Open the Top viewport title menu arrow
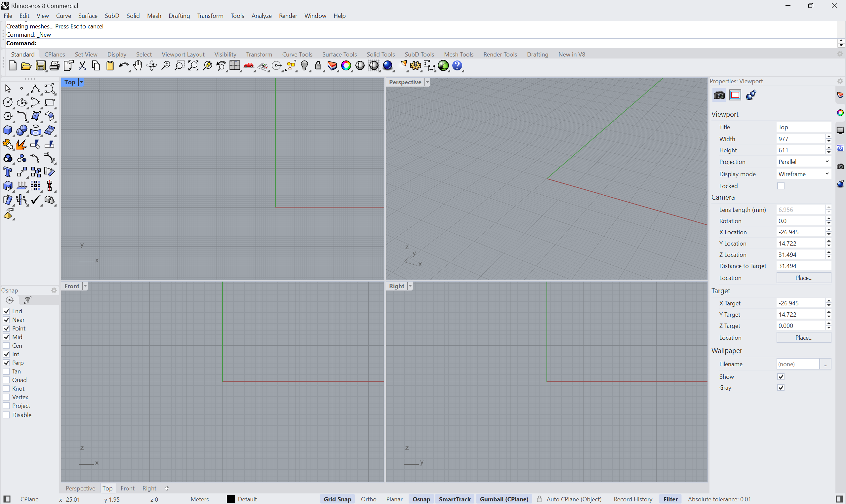The width and height of the screenshot is (846, 504). [81, 82]
